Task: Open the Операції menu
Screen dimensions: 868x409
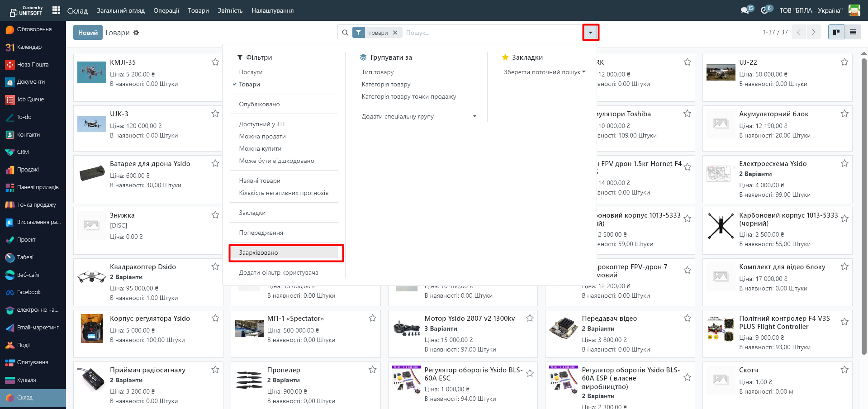Action: pyautogui.click(x=166, y=10)
